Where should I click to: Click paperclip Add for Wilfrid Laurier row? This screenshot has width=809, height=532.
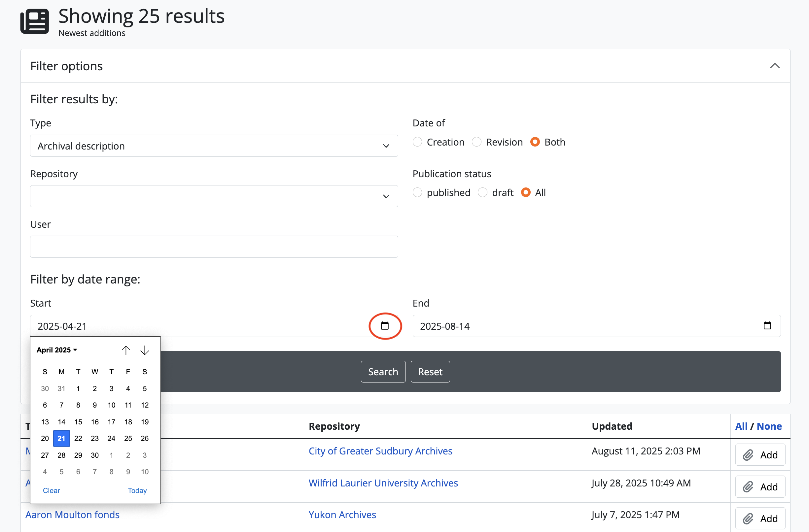coord(760,486)
